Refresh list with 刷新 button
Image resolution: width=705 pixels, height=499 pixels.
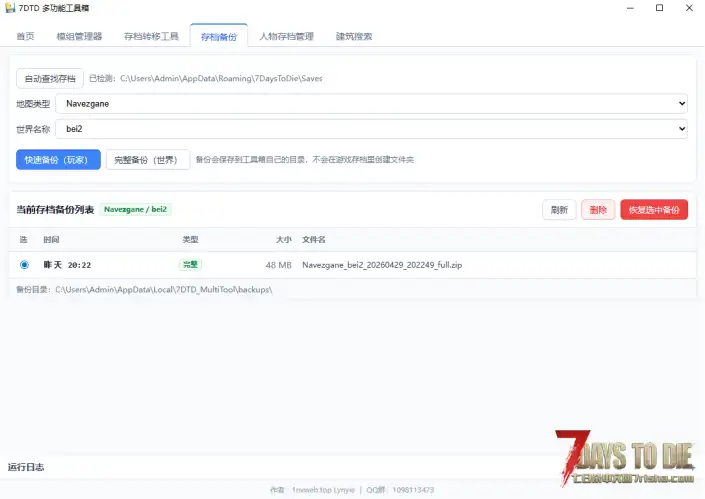point(559,210)
